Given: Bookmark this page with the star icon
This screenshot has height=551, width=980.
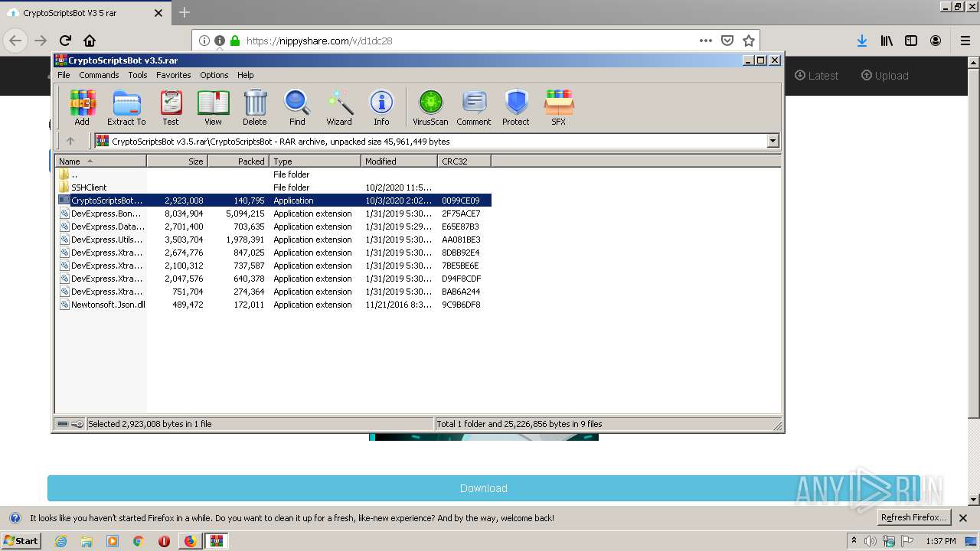Looking at the screenshot, I should click(749, 41).
